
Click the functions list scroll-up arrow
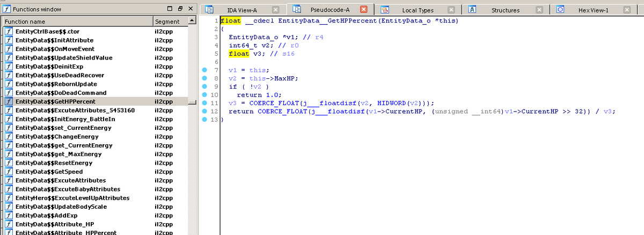(x=192, y=21)
